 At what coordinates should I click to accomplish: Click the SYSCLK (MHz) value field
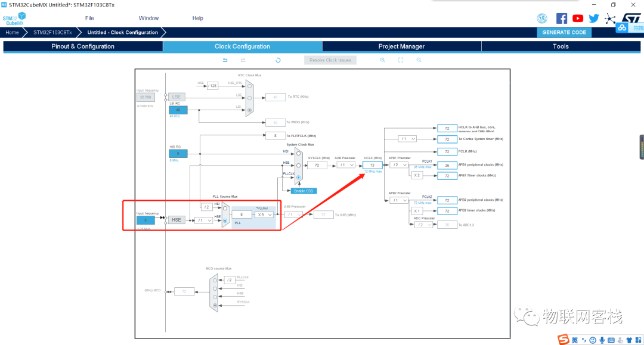pos(317,165)
